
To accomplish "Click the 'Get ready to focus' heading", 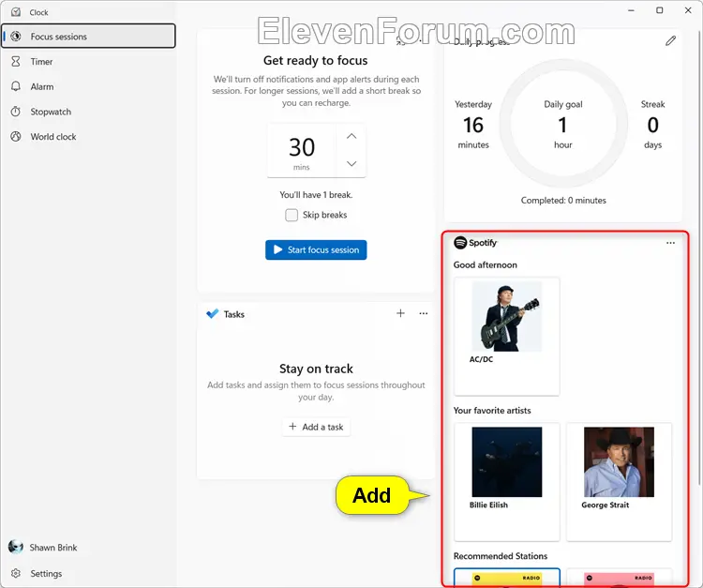I will [316, 60].
